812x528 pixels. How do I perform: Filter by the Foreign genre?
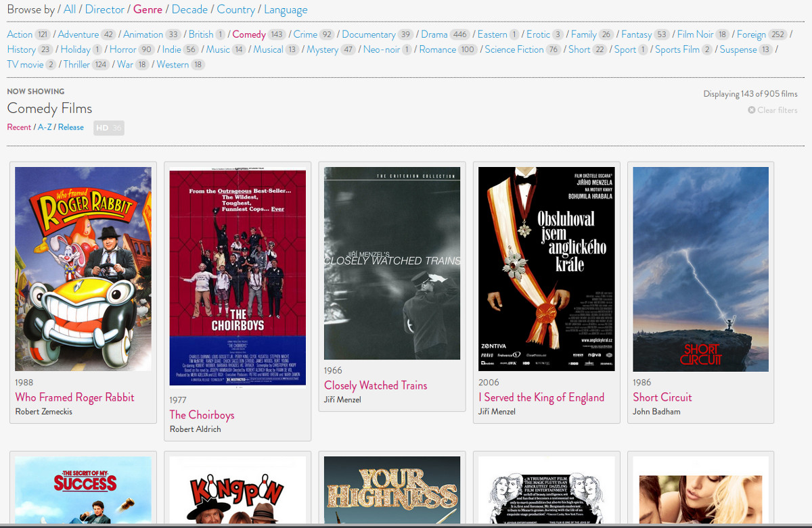[x=751, y=34]
